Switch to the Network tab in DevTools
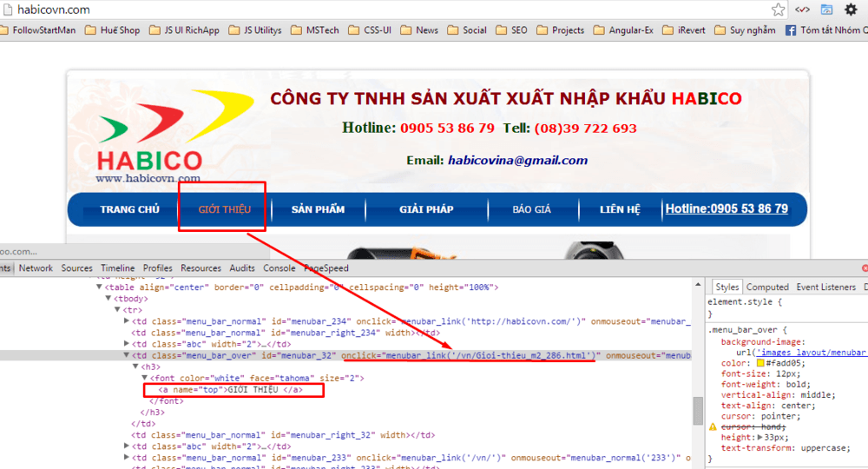Image resolution: width=868 pixels, height=469 pixels. pyautogui.click(x=36, y=268)
